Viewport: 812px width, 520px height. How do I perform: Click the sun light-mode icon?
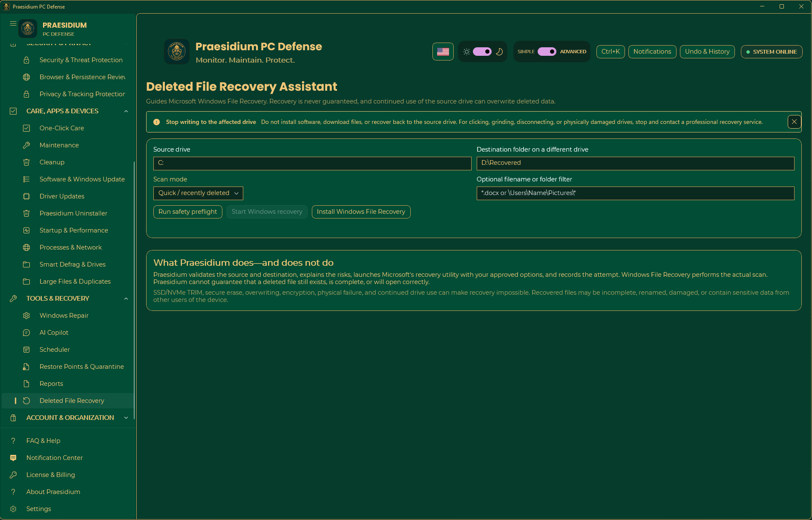[x=466, y=52]
